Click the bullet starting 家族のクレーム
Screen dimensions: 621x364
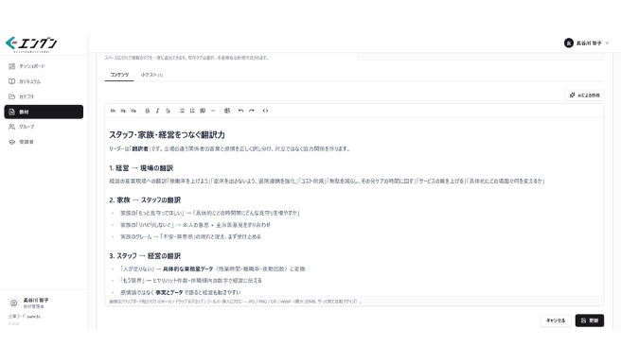[x=190, y=237]
